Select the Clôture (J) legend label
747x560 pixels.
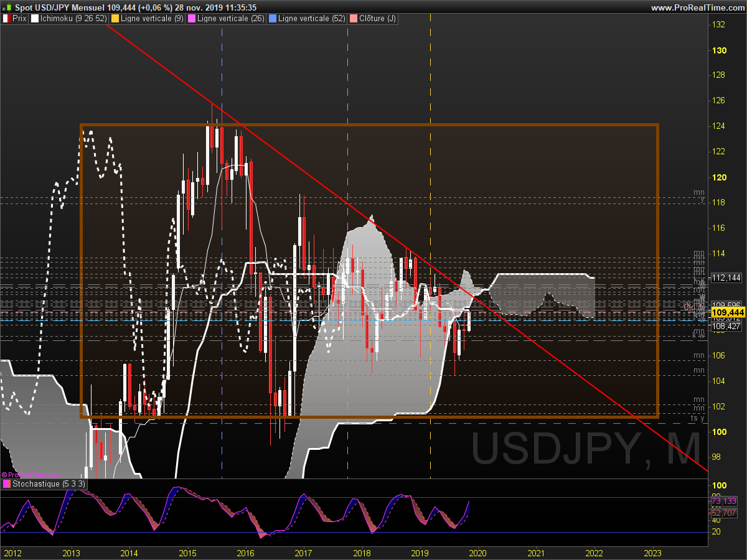click(x=378, y=19)
